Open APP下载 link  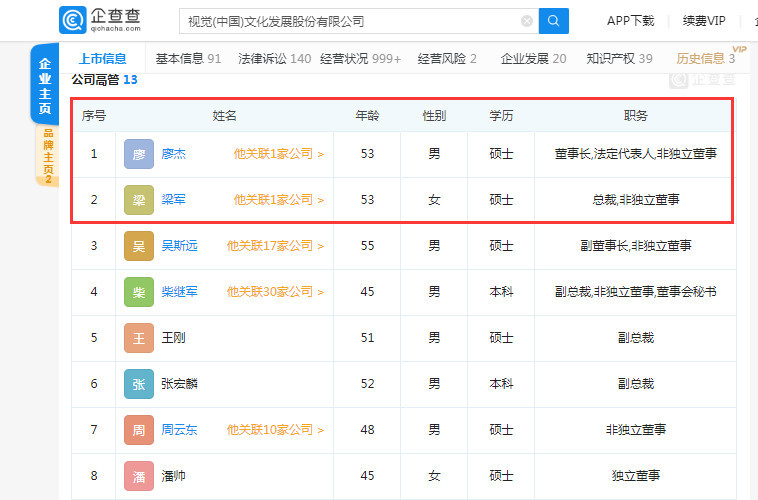click(630, 21)
